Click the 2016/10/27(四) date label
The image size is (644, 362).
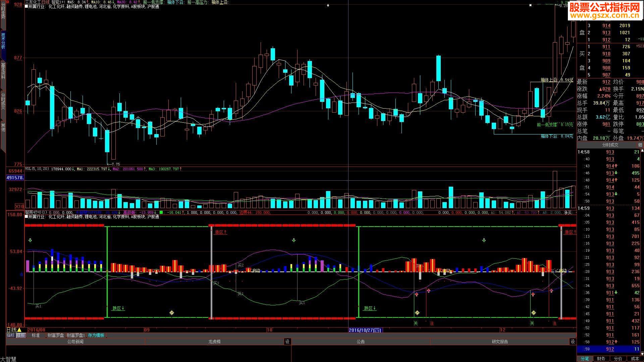coord(365,330)
